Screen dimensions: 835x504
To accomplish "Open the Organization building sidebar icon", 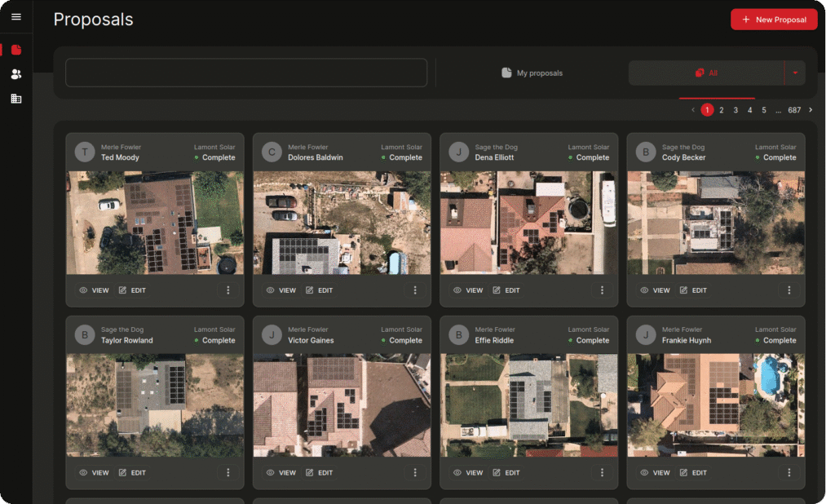I will [16, 99].
